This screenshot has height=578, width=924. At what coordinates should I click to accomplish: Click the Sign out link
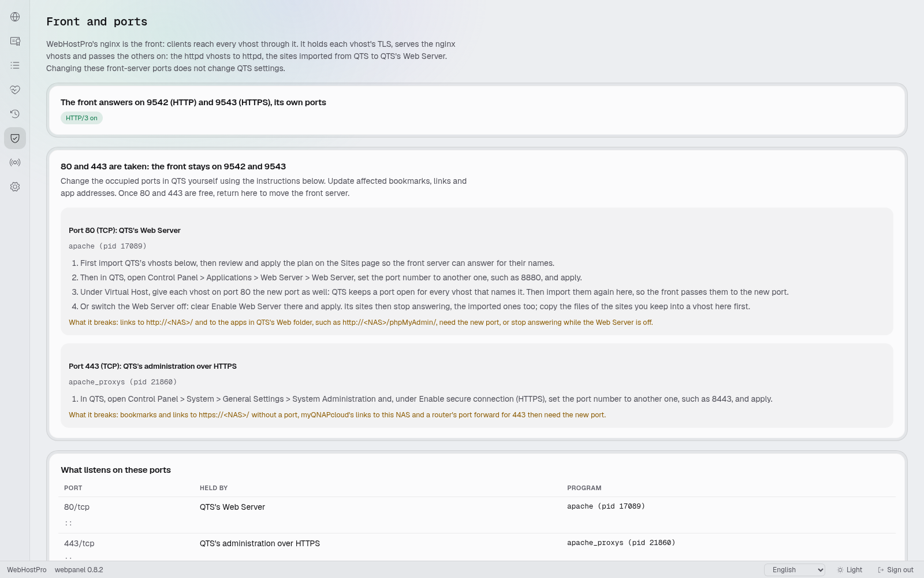coord(896,570)
